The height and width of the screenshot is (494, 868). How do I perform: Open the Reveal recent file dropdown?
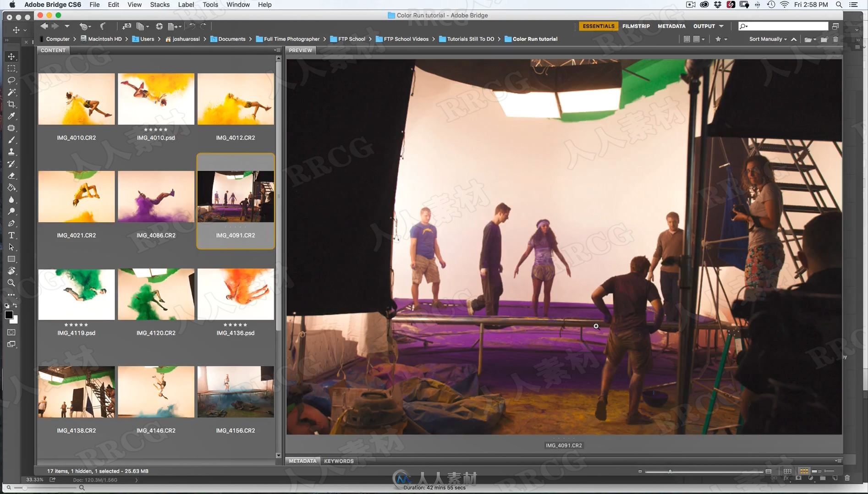tap(85, 26)
